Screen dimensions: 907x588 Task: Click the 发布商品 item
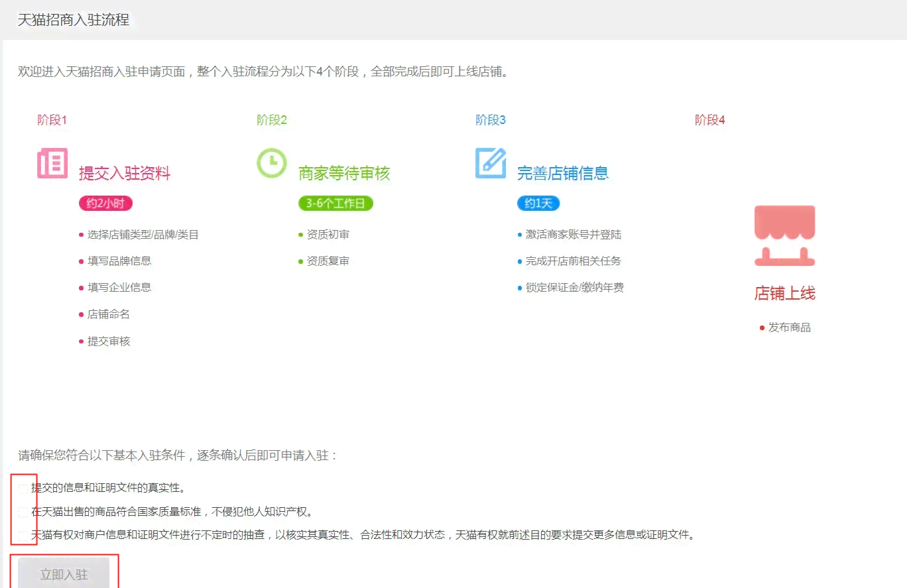coord(790,327)
